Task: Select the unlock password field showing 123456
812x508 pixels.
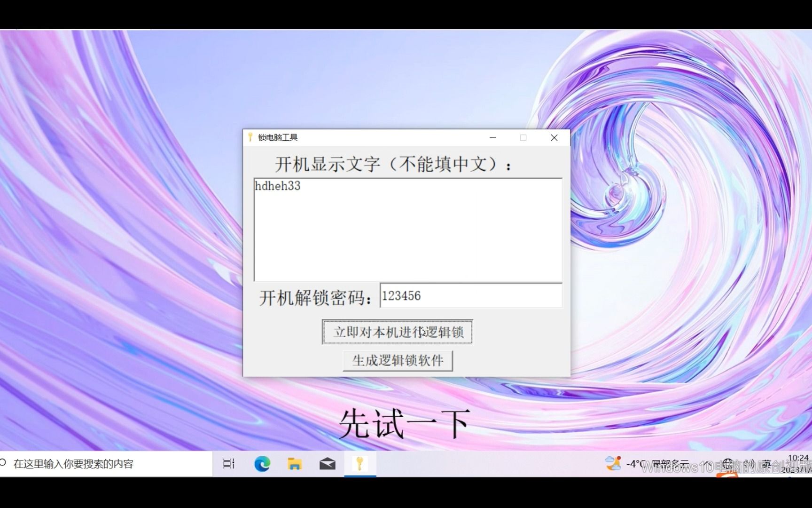Action: 471,296
